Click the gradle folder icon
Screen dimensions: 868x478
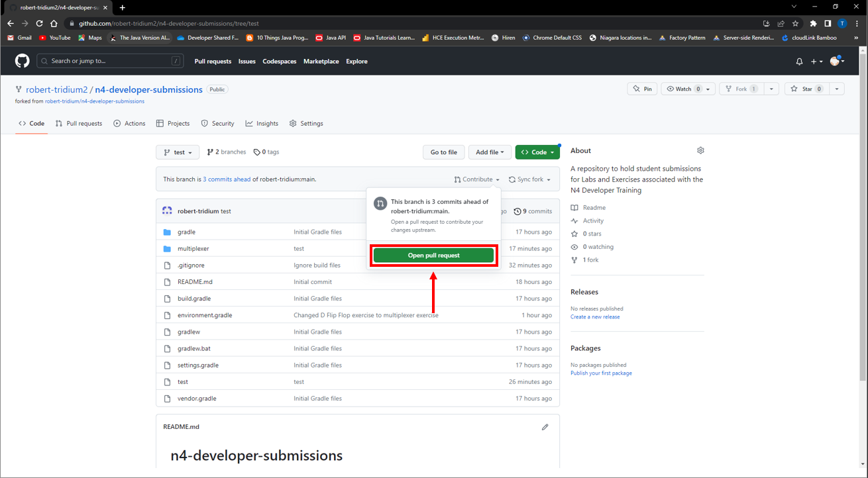[167, 232]
